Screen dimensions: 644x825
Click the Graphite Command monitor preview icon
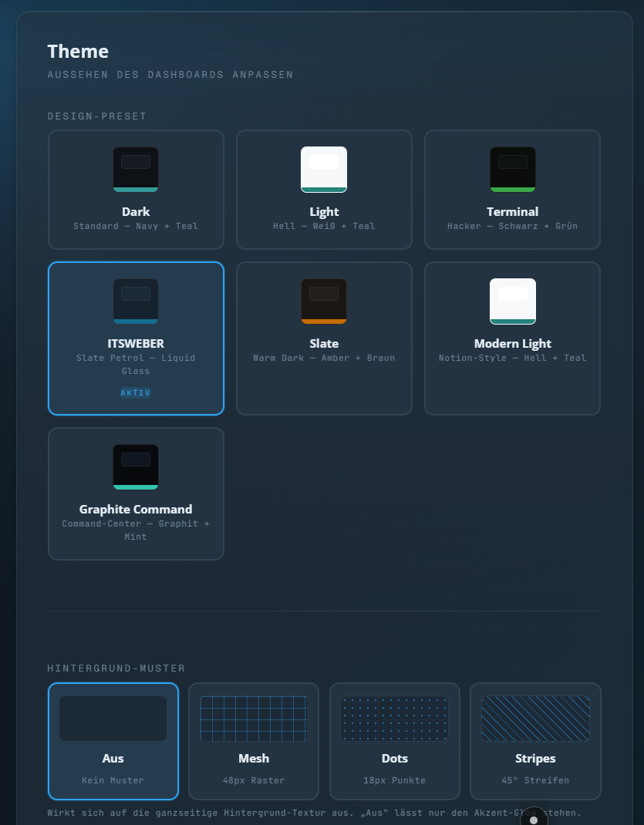pos(136,466)
